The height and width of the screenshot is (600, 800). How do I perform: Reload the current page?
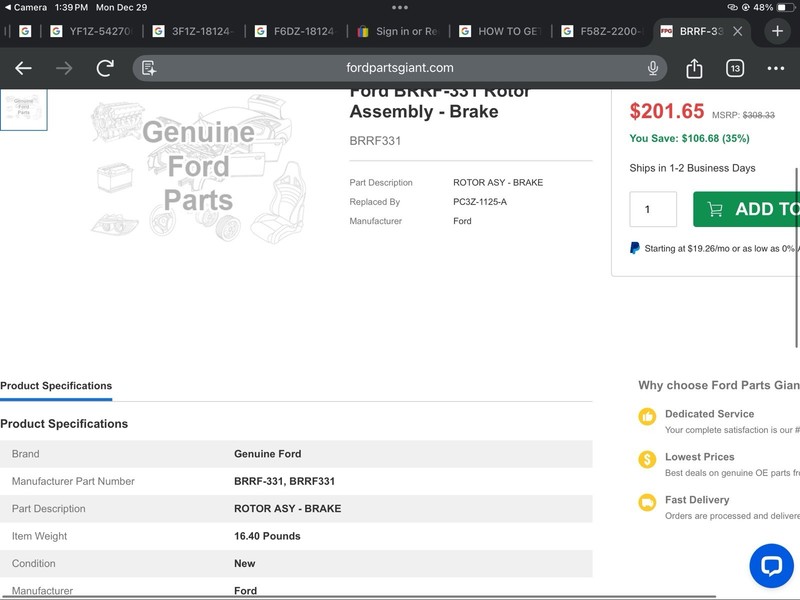click(105, 68)
